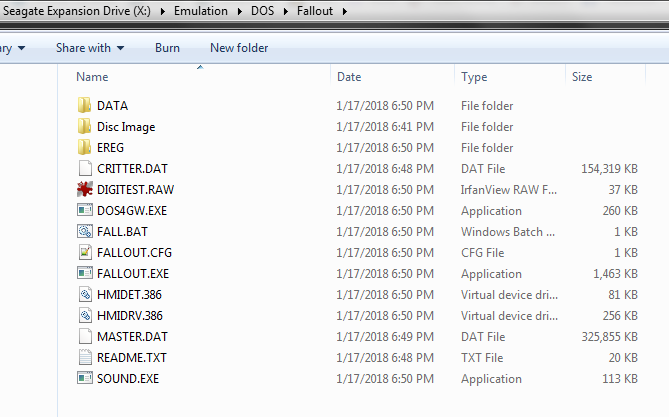Select the Disc Image folder name

126,127
